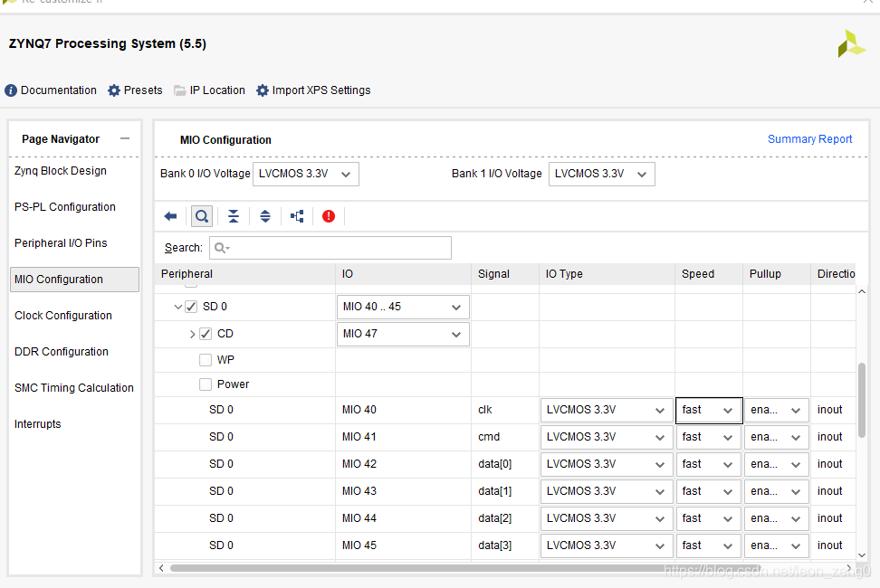Open the MIO 47 CD pin dropdown
This screenshot has height=588, width=880.
tap(403, 334)
